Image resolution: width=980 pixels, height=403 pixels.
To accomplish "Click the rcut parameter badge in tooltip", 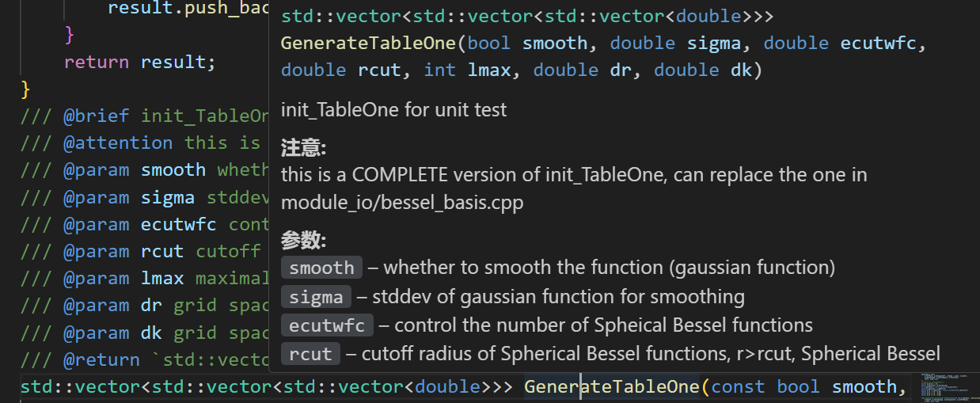I will (310, 354).
